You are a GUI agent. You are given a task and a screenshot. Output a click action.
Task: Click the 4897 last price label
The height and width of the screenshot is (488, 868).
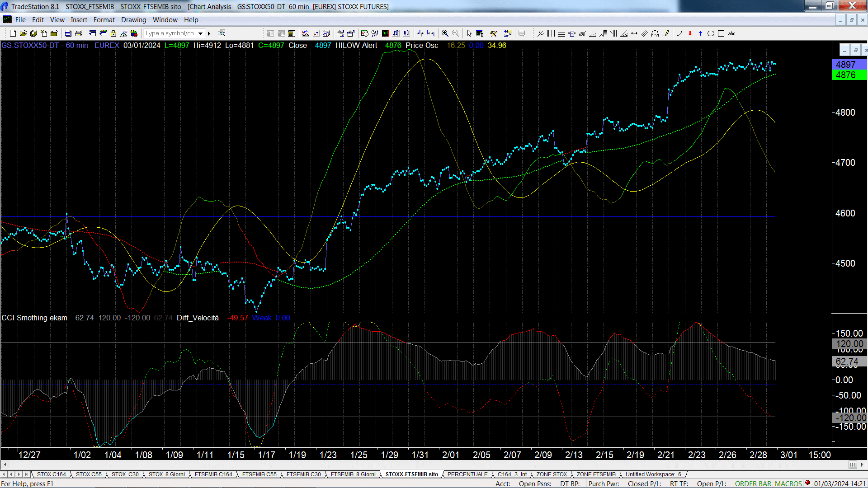pos(849,64)
